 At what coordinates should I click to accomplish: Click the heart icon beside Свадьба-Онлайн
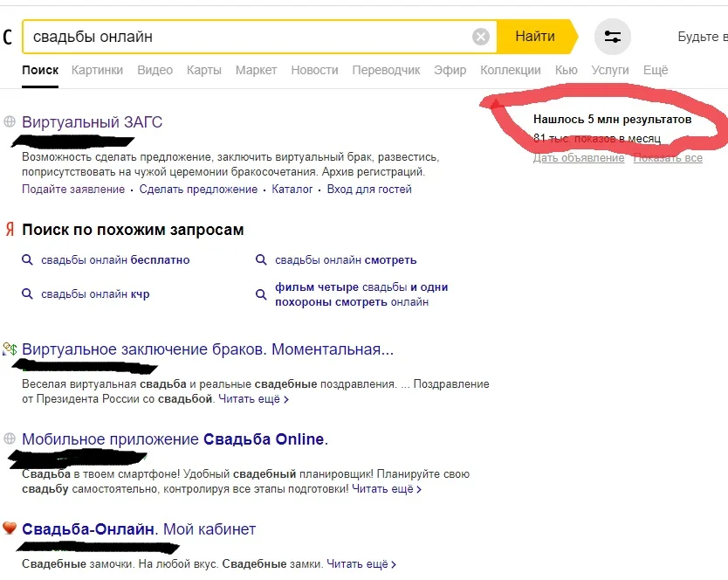pos(10,528)
